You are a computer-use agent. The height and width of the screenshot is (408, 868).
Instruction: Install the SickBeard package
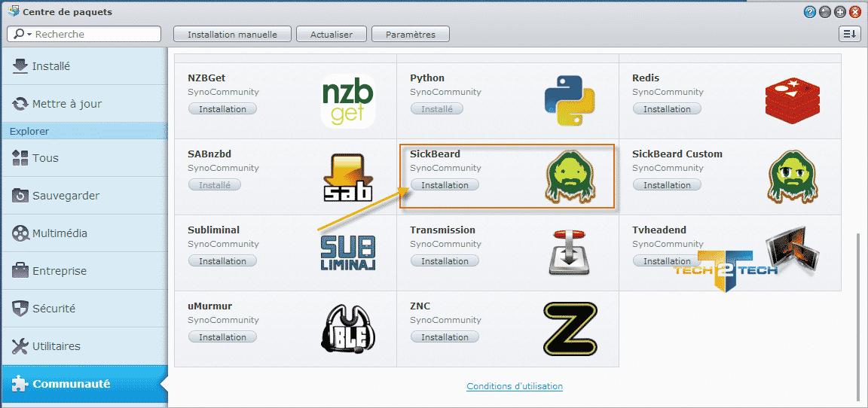point(445,185)
